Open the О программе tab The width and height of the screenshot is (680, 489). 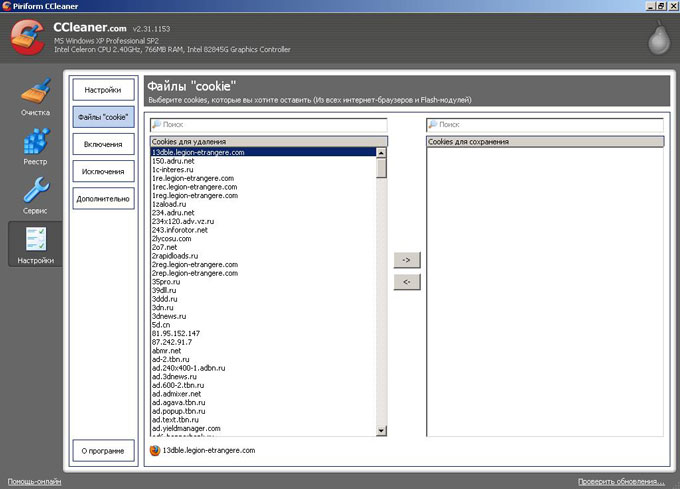103,451
